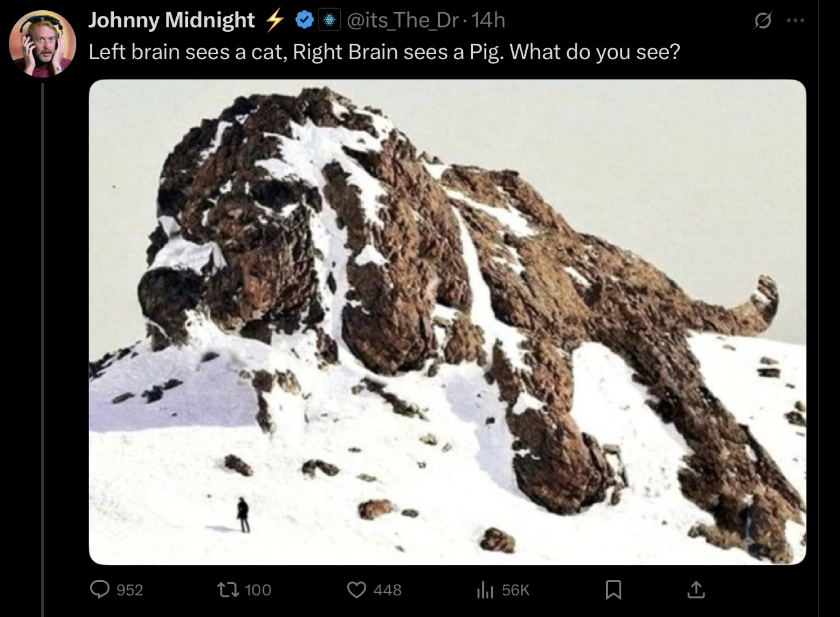Click the 952 replies count
This screenshot has height=617, width=840.
tap(130, 590)
